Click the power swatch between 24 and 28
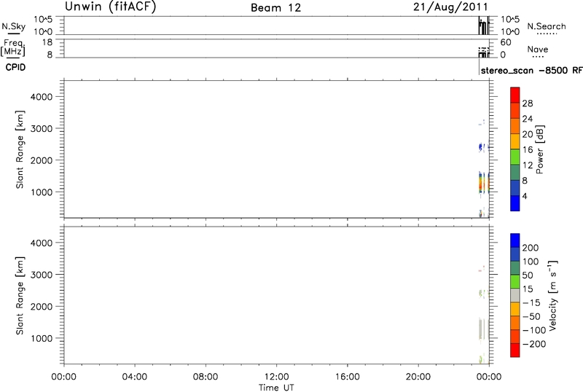The image size is (583, 392). tap(515, 111)
